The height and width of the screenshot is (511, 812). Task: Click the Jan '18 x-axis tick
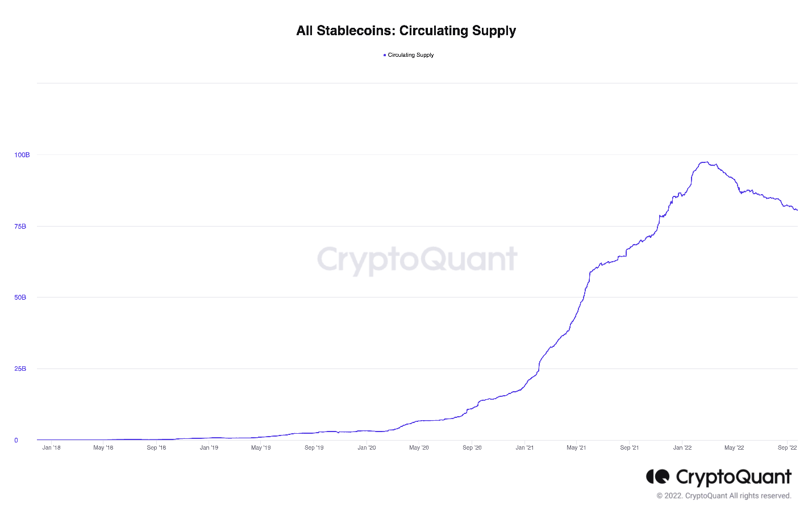coord(51,447)
